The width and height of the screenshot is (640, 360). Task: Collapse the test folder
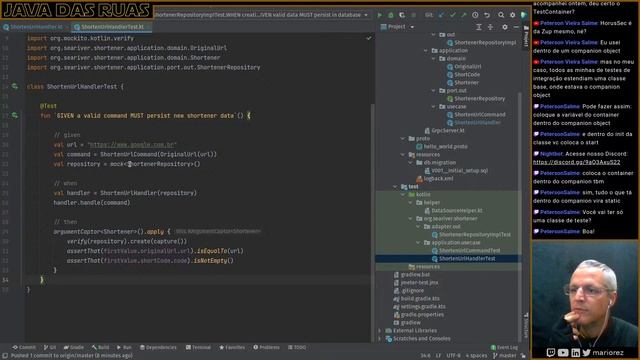click(395, 187)
